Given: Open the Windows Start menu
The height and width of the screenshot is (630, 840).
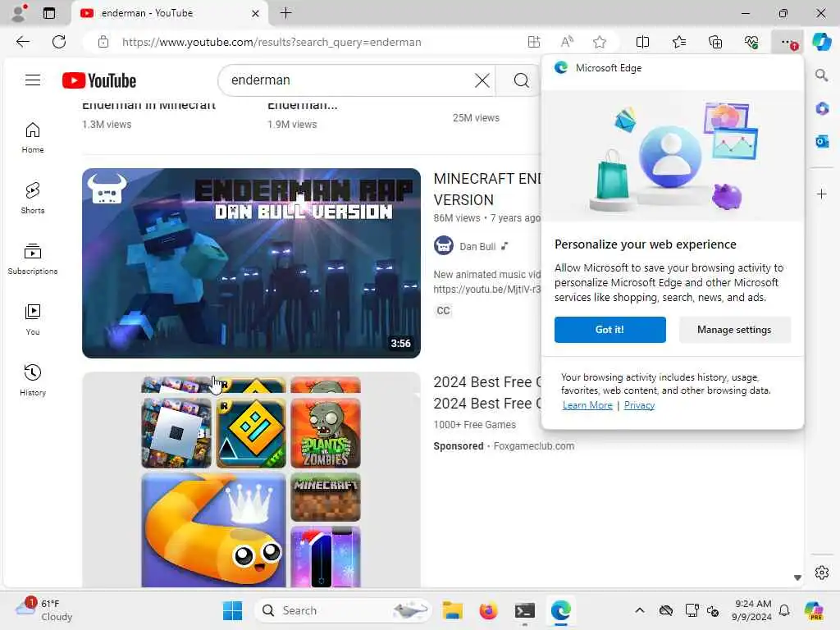Looking at the screenshot, I should pyautogui.click(x=232, y=610).
